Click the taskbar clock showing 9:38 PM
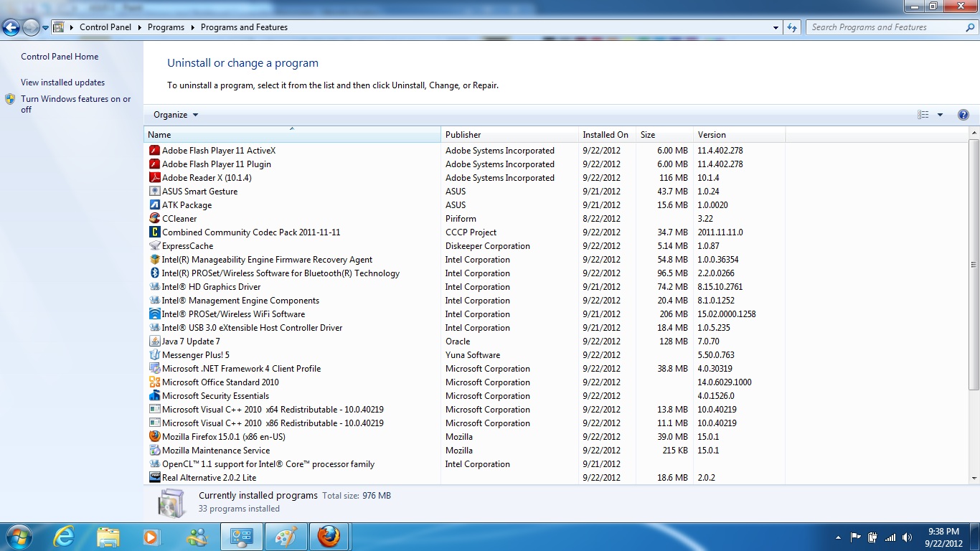The image size is (980, 551). (943, 532)
